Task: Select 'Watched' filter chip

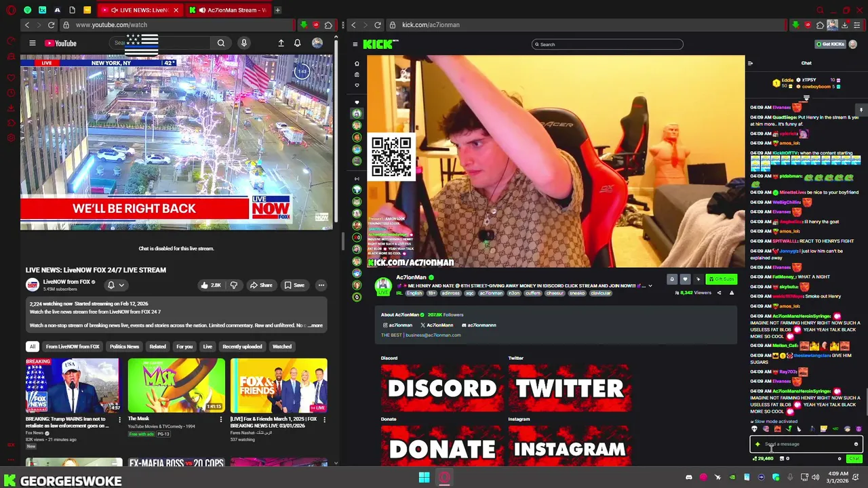Action: coord(281,346)
